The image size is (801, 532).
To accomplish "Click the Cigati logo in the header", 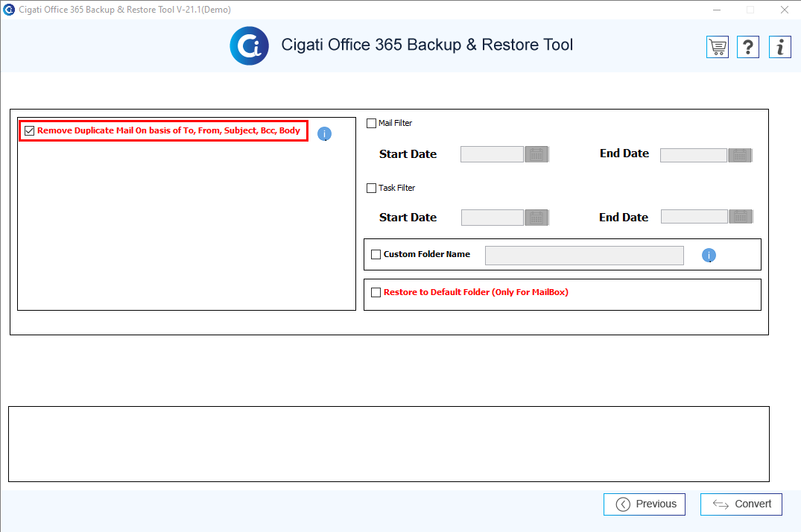I will [250, 46].
